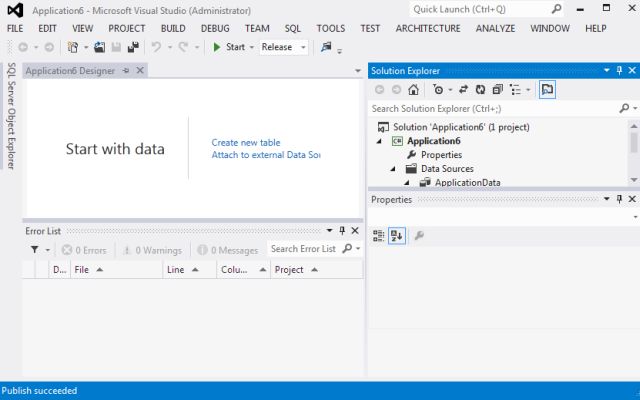Open the PROJECT menu
The height and width of the screenshot is (400, 640).
(x=127, y=29)
